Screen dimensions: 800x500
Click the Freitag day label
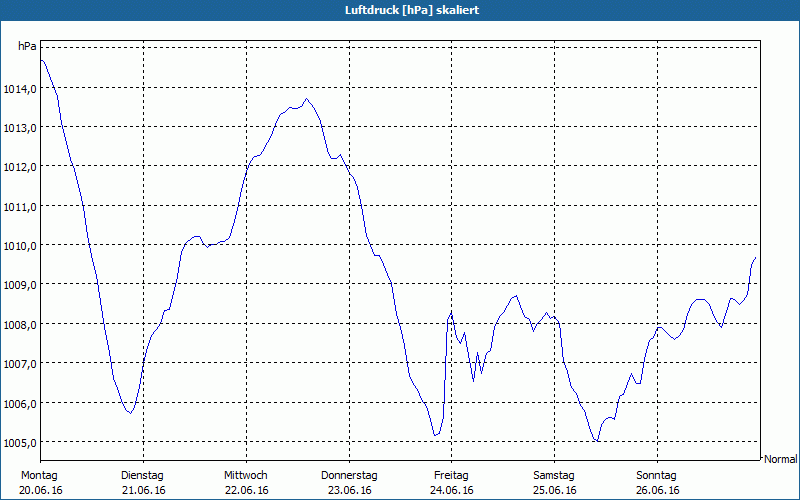click(452, 476)
